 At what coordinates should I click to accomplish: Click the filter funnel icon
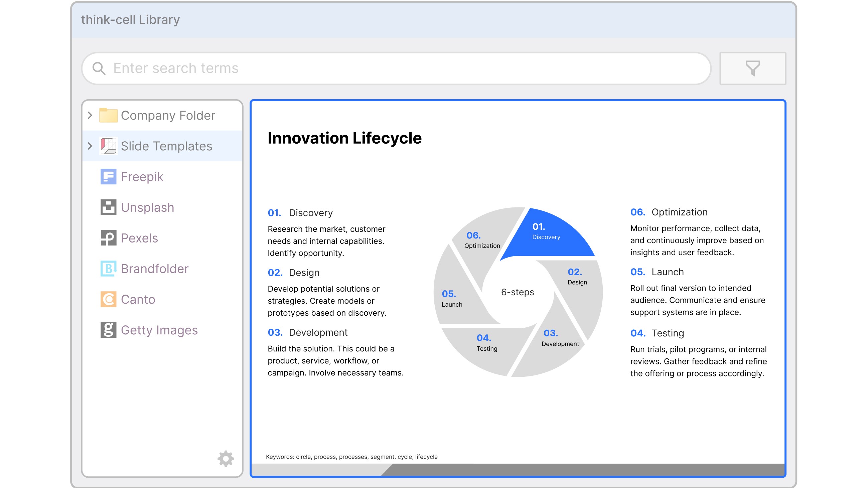tap(752, 68)
